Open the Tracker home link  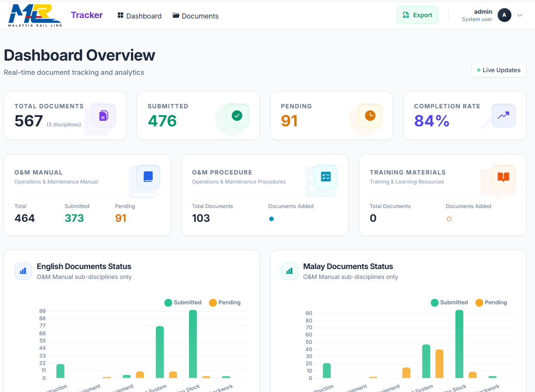coord(87,15)
